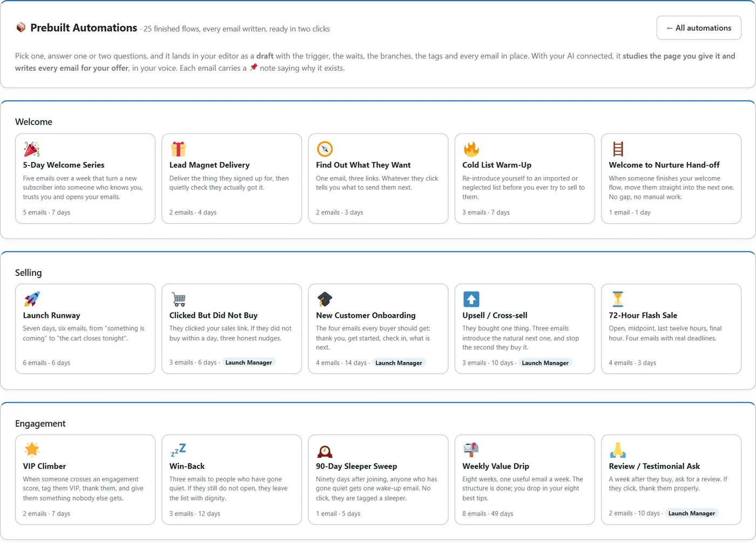
Task: Click the rocket icon on Launch Runway
Action: coord(32,299)
